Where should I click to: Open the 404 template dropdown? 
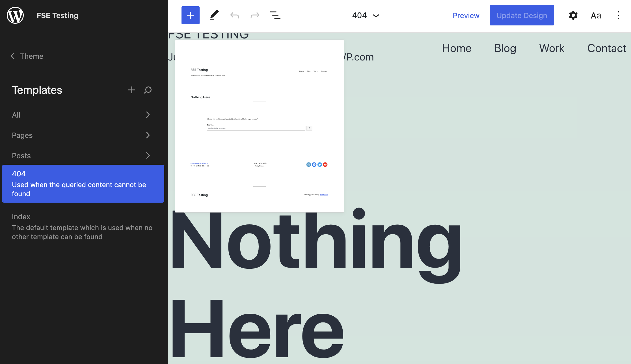[x=366, y=15]
